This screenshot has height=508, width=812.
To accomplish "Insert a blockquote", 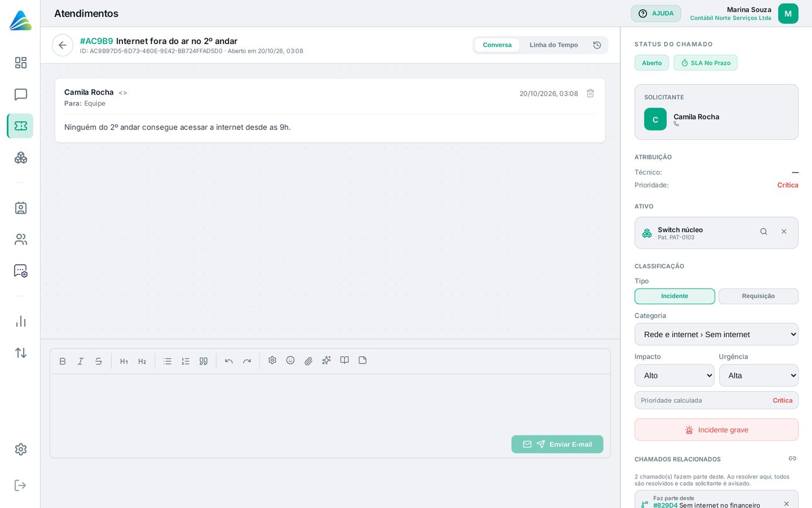I will [x=204, y=361].
